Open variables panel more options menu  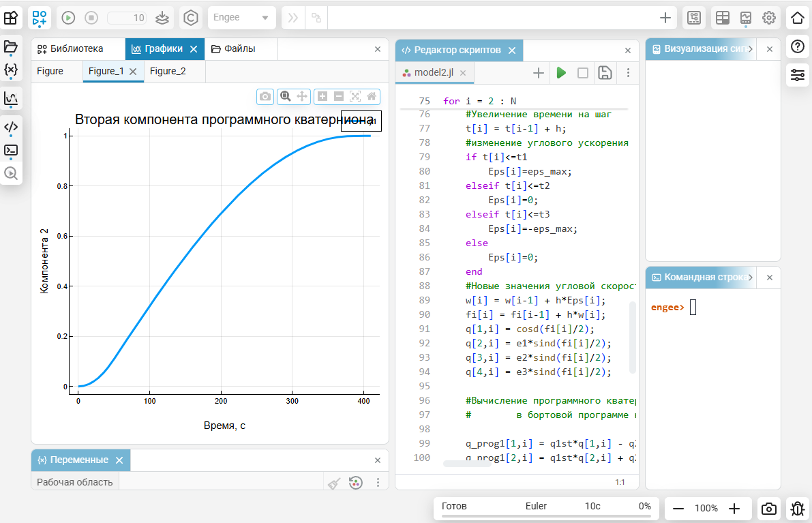tap(378, 483)
